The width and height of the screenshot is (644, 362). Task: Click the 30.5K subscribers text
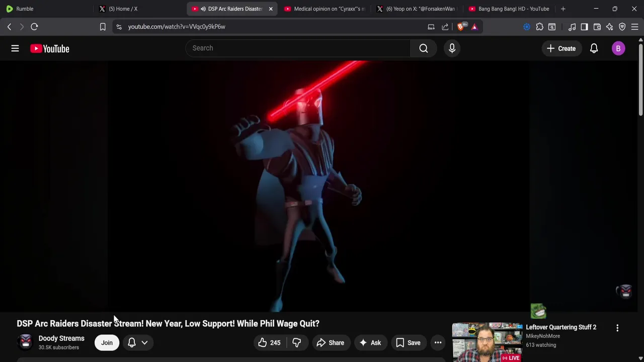point(59,347)
